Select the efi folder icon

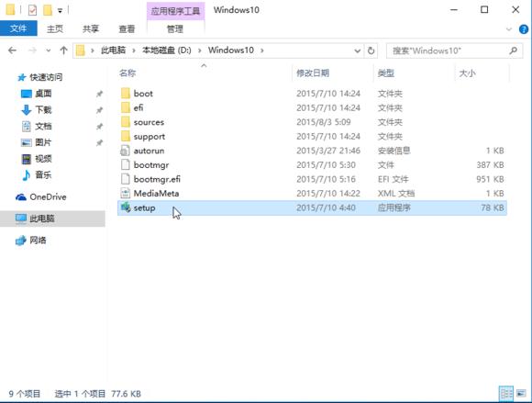[x=125, y=107]
